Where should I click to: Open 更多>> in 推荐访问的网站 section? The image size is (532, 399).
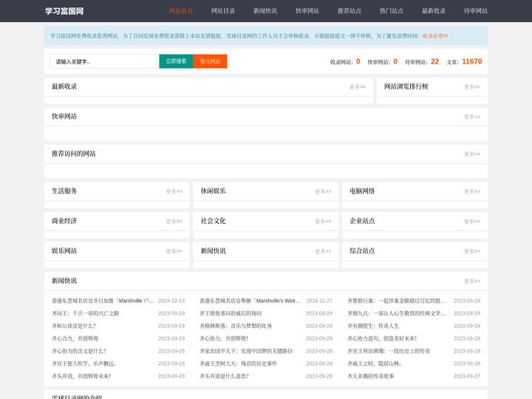(x=472, y=154)
